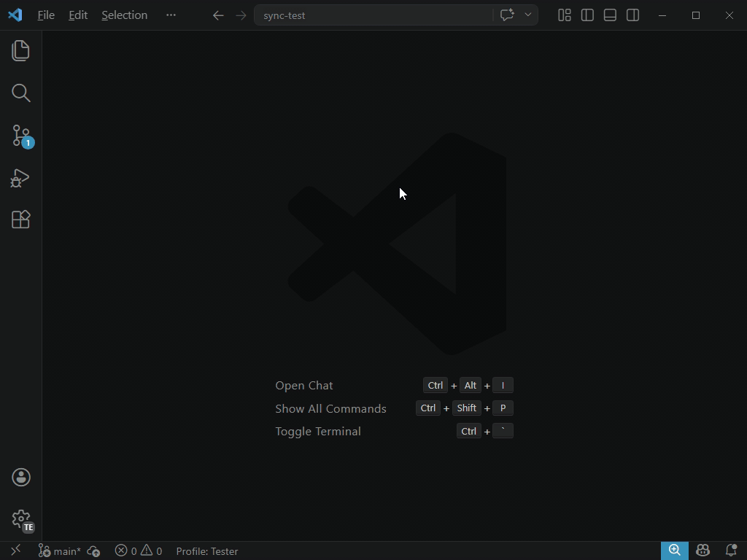Publish changes with the cloud icon
This screenshot has width=747, height=560.
point(94,551)
